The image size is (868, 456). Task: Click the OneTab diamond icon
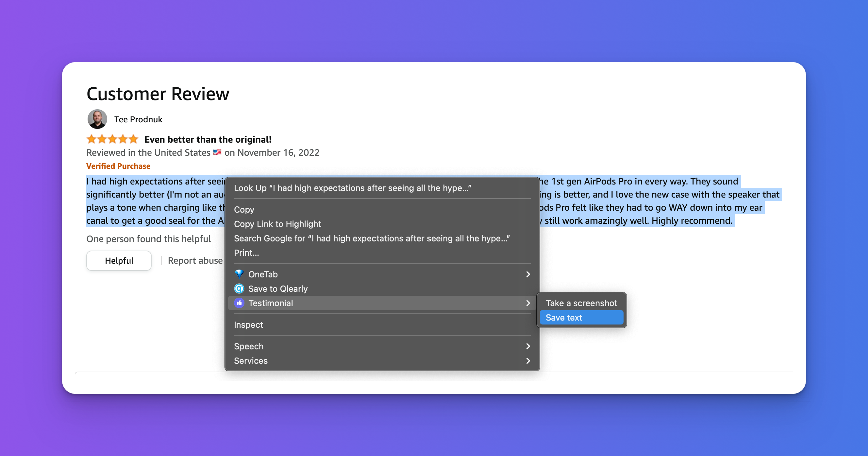pos(239,274)
